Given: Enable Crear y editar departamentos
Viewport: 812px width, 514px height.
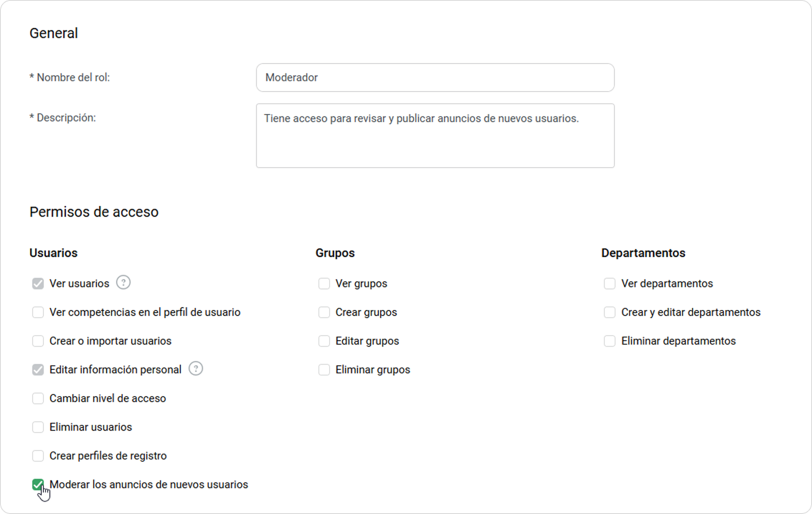Looking at the screenshot, I should (610, 312).
